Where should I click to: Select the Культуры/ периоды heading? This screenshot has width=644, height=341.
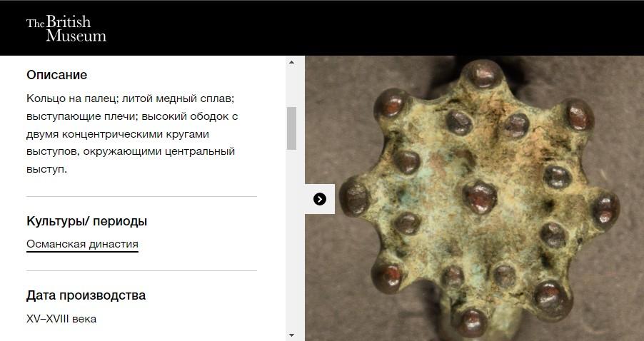click(x=86, y=221)
